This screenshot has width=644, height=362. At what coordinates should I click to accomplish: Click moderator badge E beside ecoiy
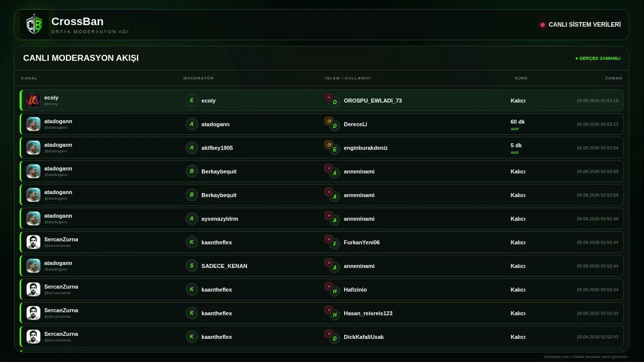tap(192, 100)
